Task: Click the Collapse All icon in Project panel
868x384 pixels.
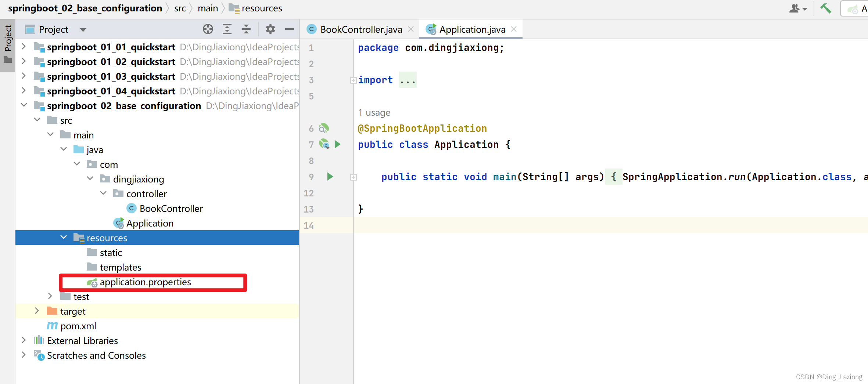Action: [x=246, y=29]
